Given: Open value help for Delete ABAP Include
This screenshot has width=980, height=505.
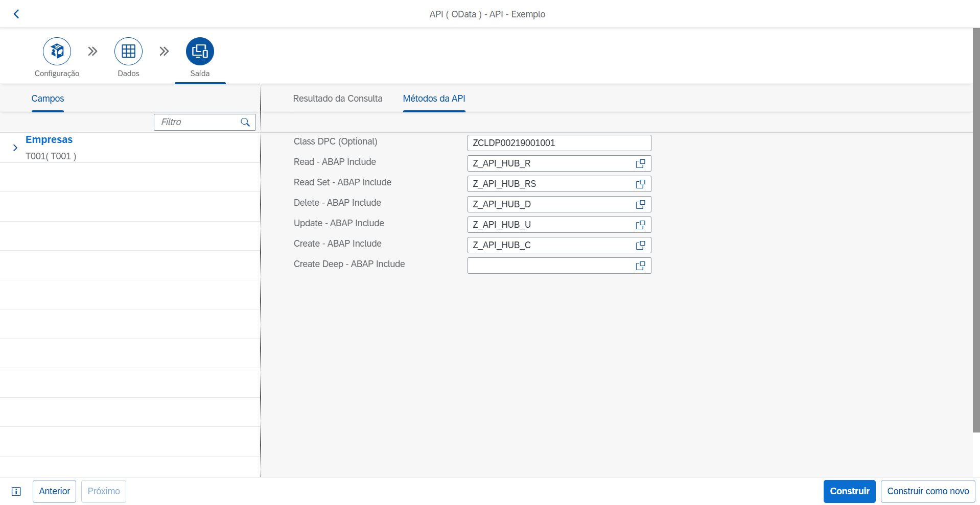Looking at the screenshot, I should coord(640,205).
